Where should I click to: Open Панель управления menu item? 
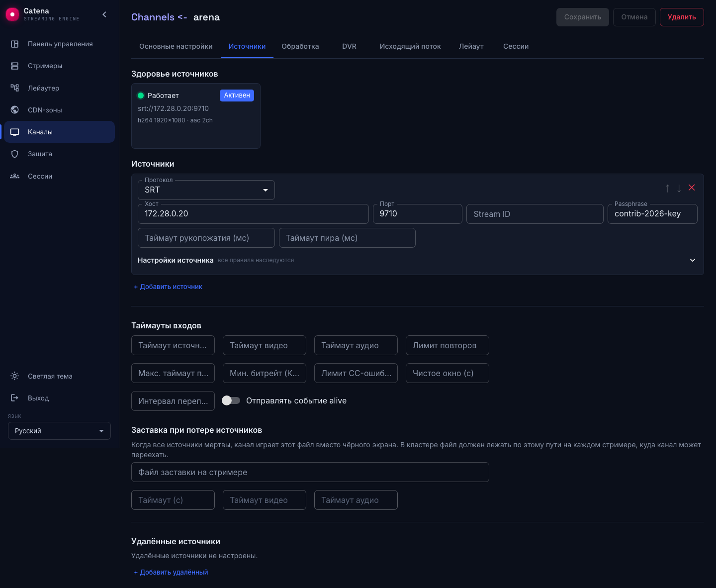point(59,44)
